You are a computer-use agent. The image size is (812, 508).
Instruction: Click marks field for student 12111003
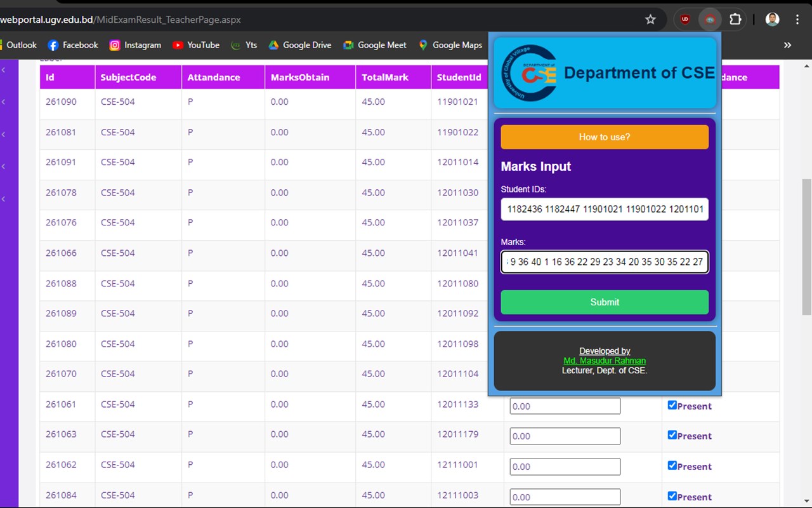pos(565,497)
